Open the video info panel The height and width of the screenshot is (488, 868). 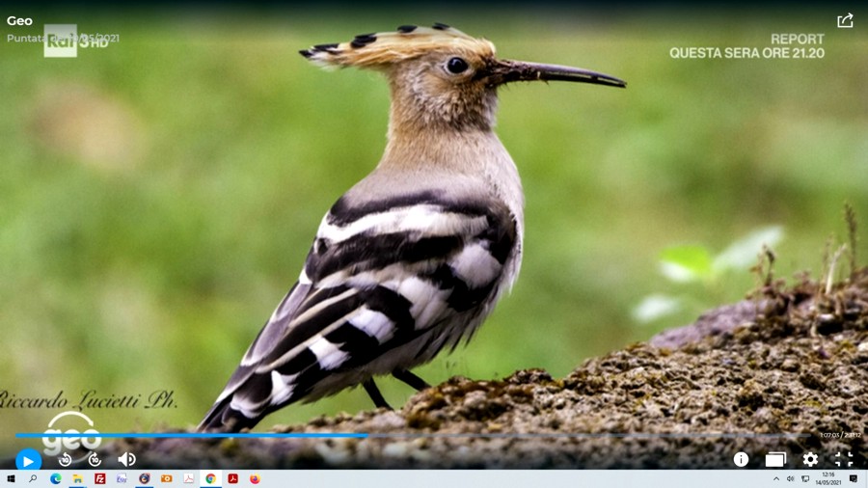tap(741, 460)
